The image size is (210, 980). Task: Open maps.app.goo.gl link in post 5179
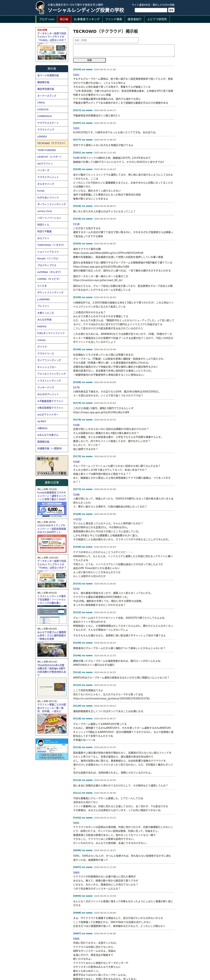tap(101, 412)
